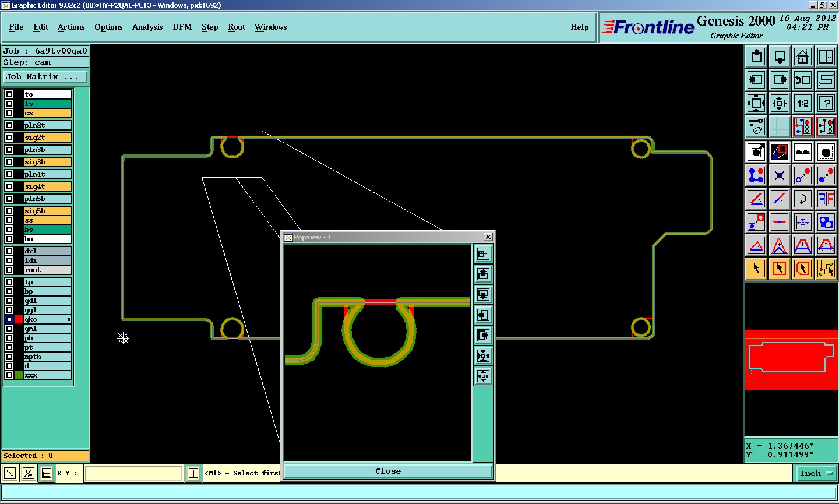Click the XY coordinate window icon

(x=826, y=57)
